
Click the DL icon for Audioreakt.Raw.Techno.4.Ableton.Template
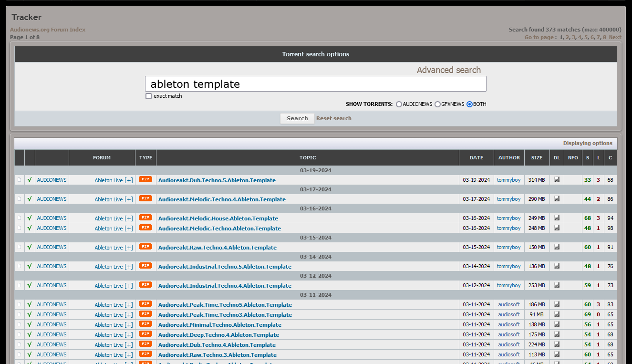[557, 247]
